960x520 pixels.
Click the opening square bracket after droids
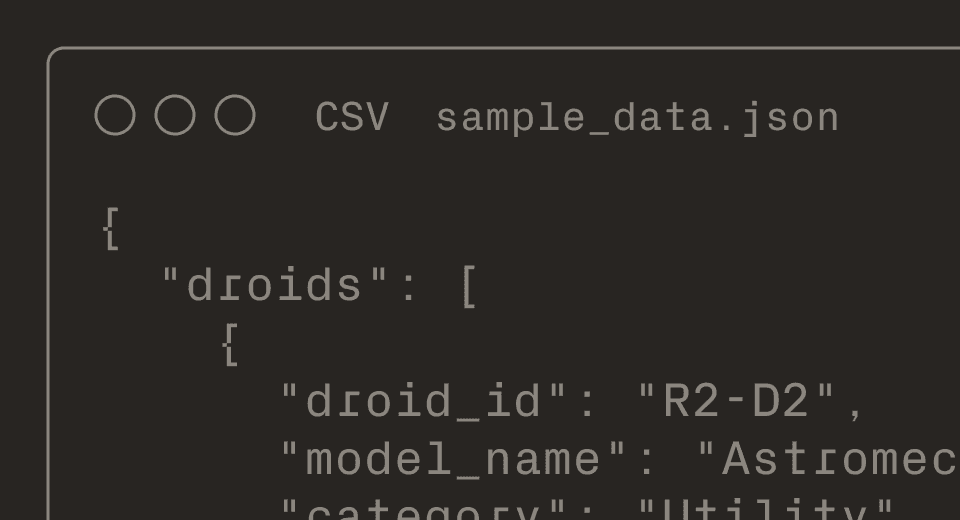[x=469, y=287]
